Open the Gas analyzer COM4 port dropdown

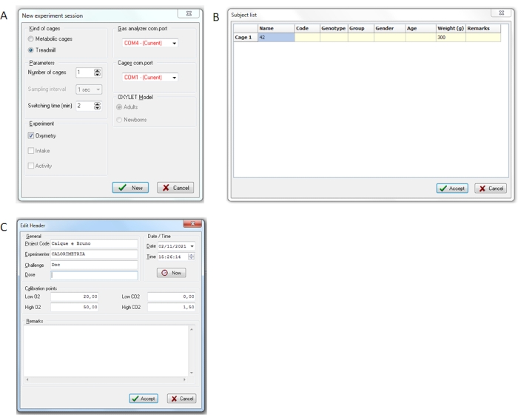coord(174,43)
